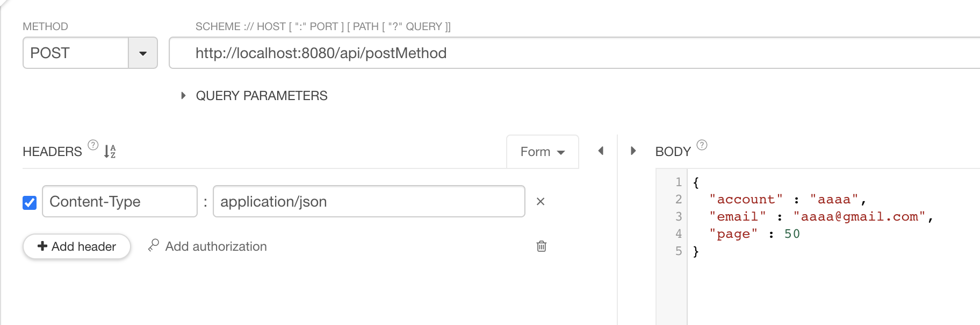980x325 pixels.
Task: Sort headers alphabetically with A-Z icon
Action: [x=110, y=151]
